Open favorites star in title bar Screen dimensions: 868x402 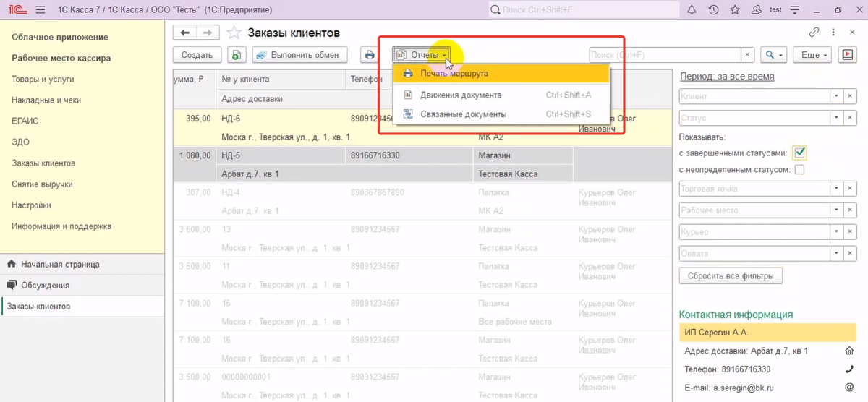click(x=735, y=10)
